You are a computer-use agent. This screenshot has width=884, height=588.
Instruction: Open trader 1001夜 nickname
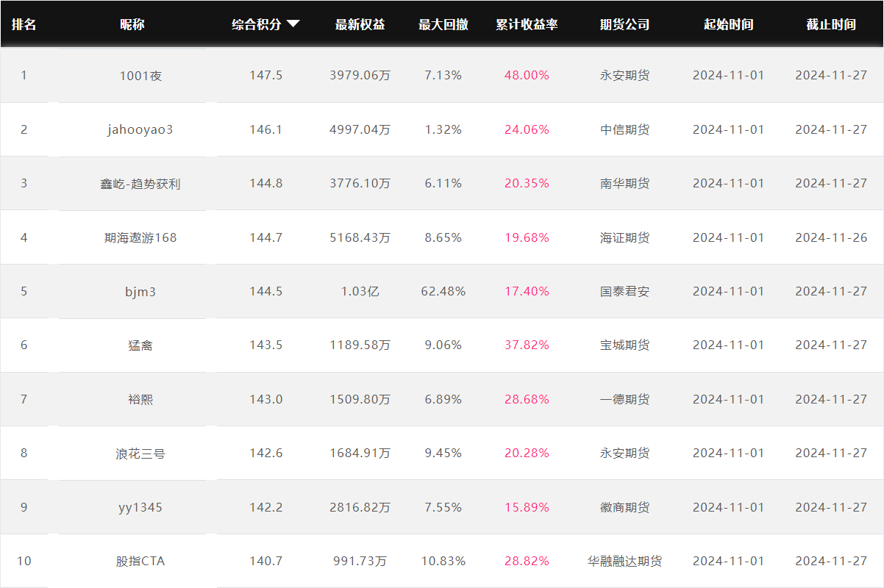[x=140, y=75]
